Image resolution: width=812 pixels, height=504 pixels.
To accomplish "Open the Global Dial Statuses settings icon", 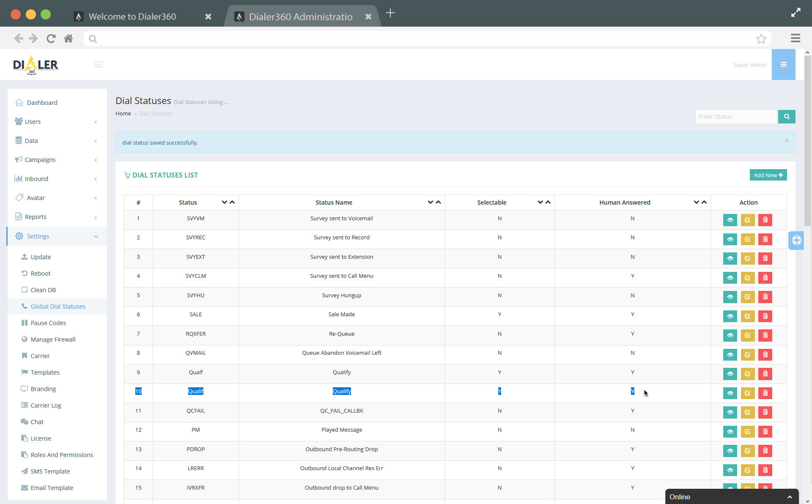I will pyautogui.click(x=24, y=306).
